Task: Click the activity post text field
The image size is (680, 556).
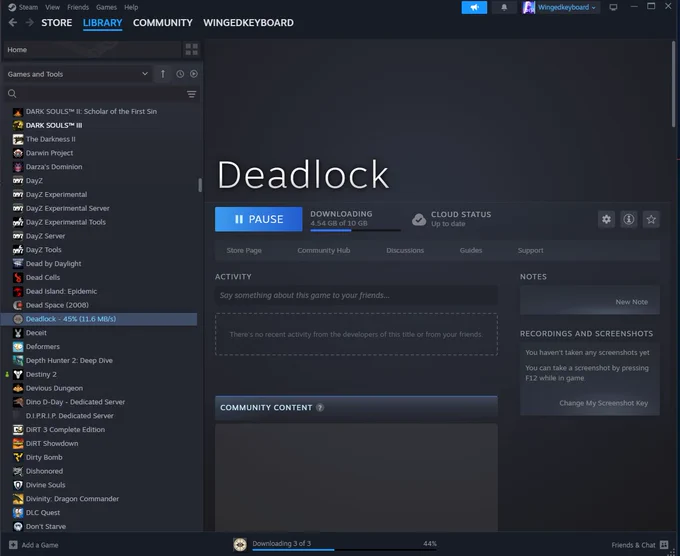Action: coord(356,295)
